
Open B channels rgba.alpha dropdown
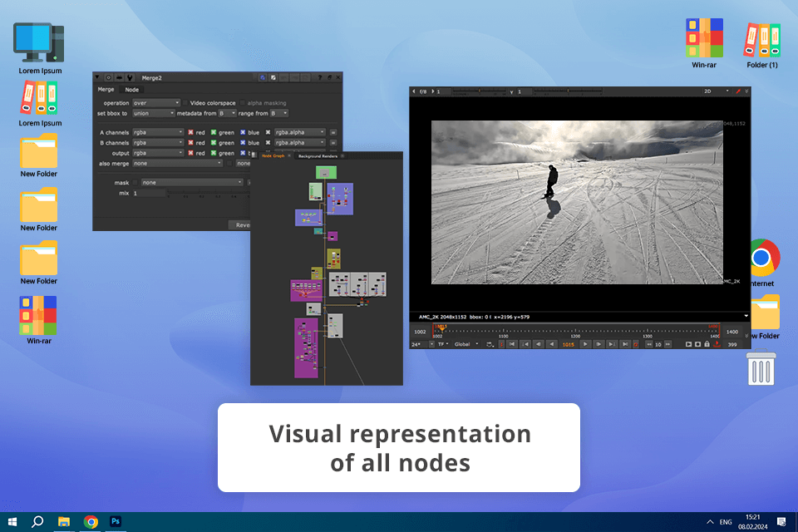(299, 142)
